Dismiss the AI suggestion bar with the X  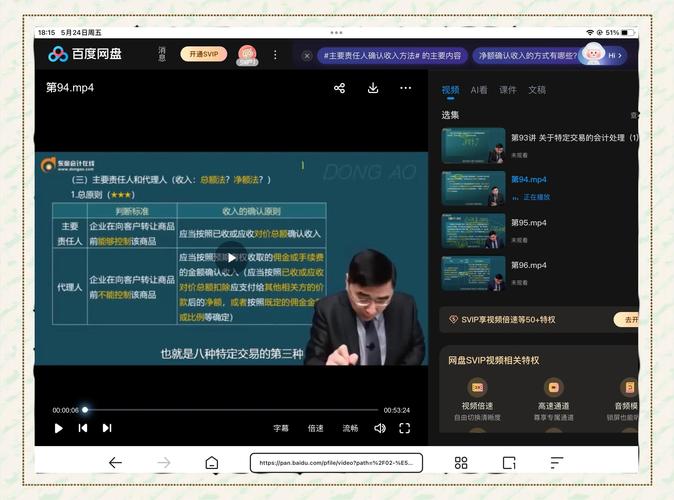[307, 56]
